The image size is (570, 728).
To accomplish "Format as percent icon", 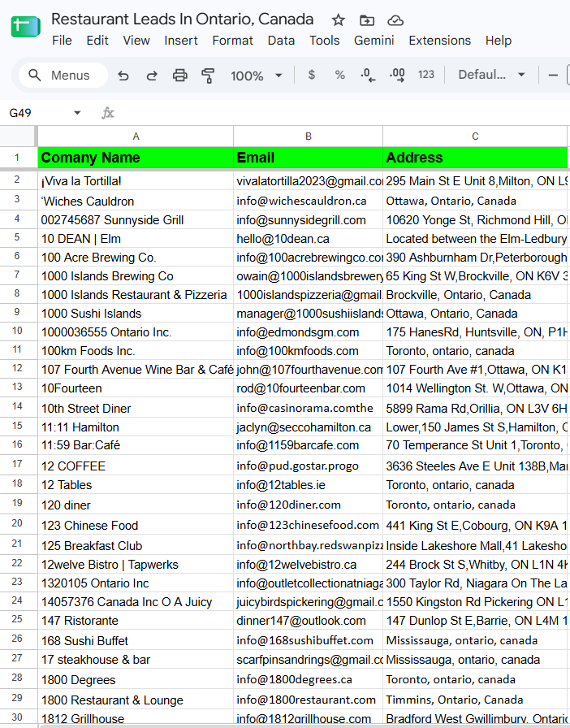I will (x=339, y=75).
